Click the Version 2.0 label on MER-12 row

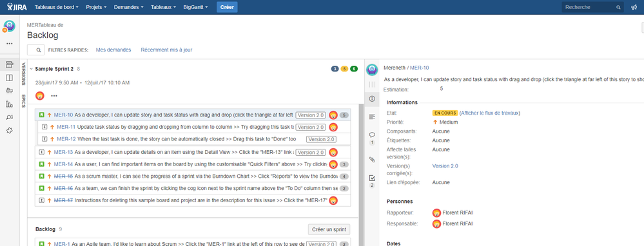322,139
